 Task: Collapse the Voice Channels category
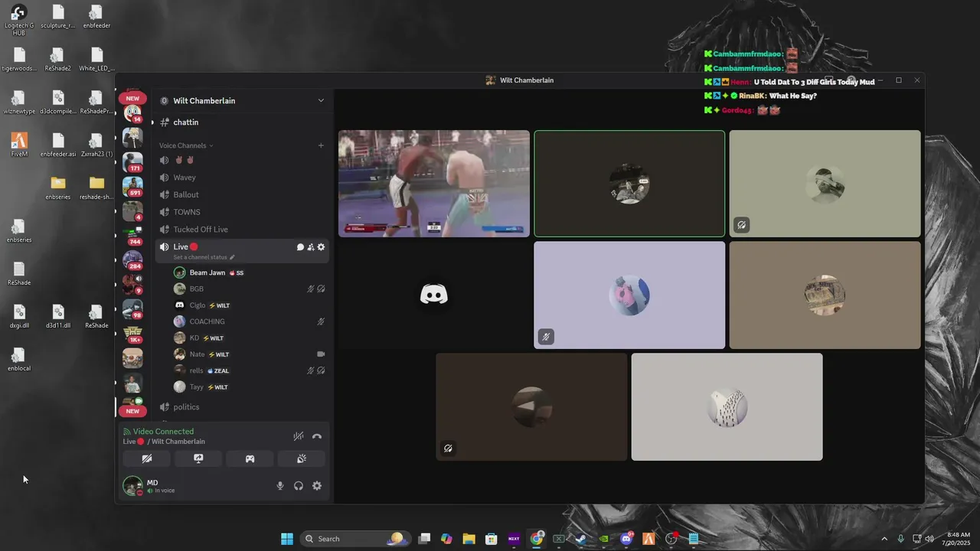pos(186,145)
